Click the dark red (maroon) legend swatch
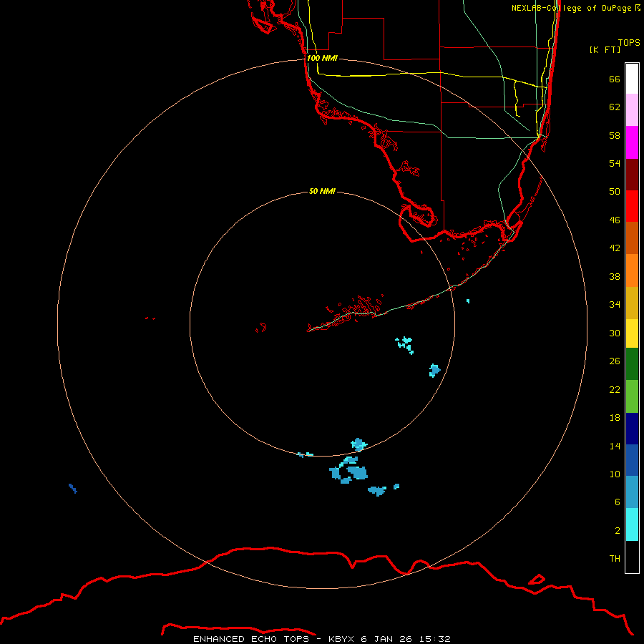Viewport: 644px width, 644px height. [632, 175]
